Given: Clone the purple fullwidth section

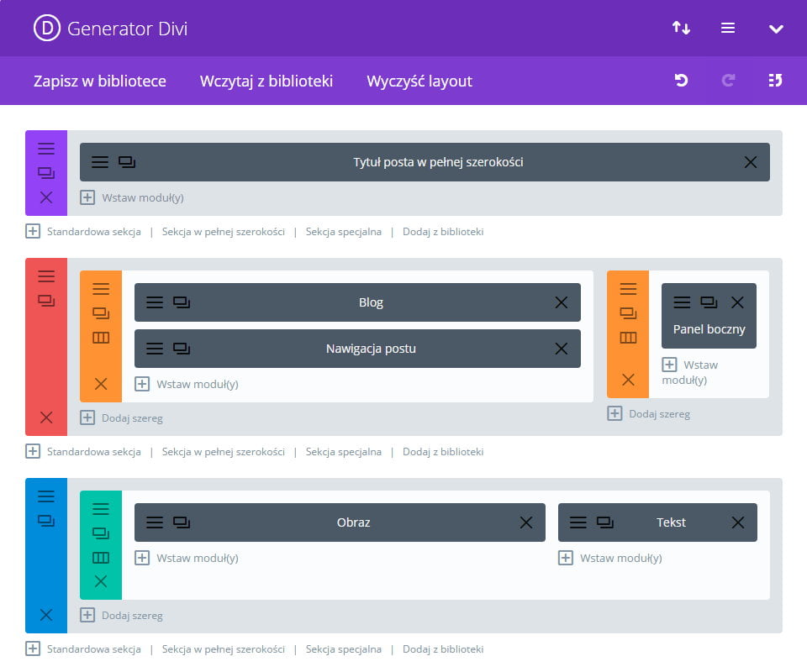Looking at the screenshot, I should click(x=46, y=173).
